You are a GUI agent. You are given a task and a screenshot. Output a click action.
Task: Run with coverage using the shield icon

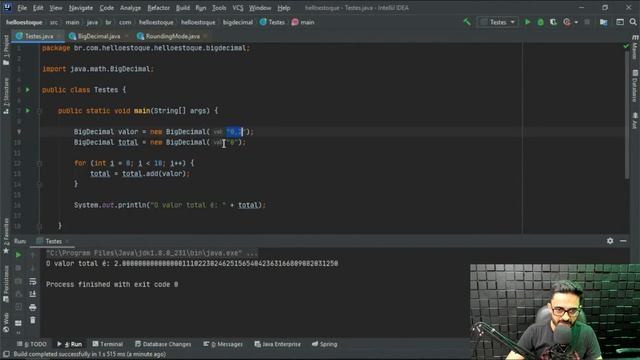pyautogui.click(x=553, y=22)
